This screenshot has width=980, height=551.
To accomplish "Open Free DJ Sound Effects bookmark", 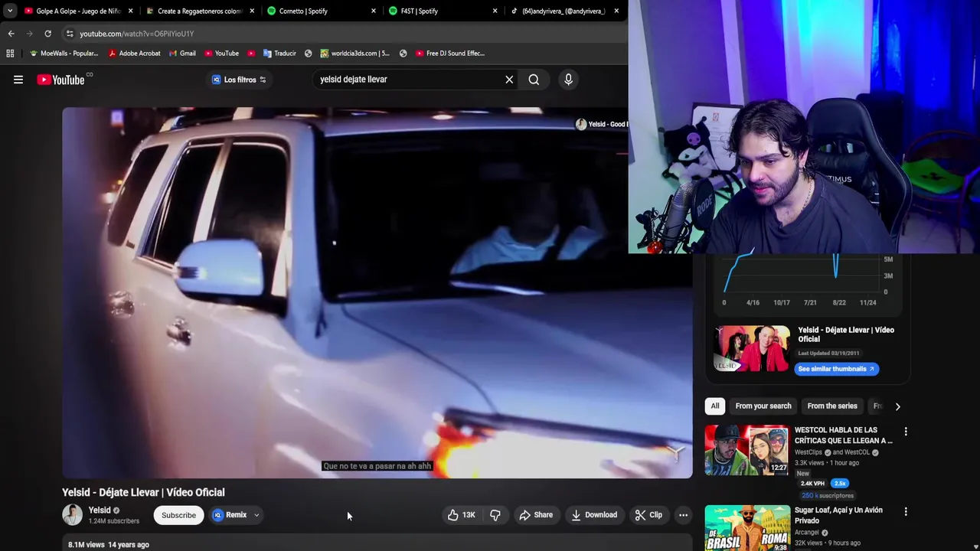I will coord(450,54).
